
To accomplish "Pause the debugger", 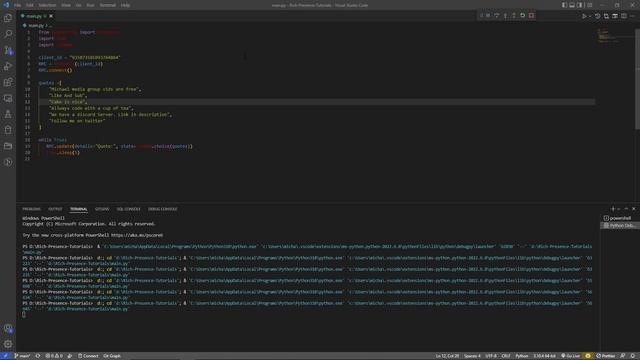I will 488,16.
